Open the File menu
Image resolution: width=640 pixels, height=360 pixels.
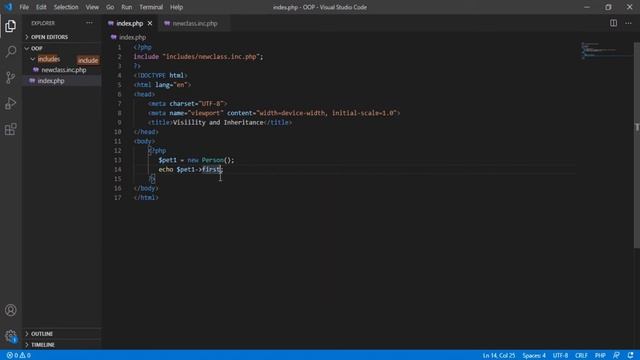pyautogui.click(x=24, y=7)
